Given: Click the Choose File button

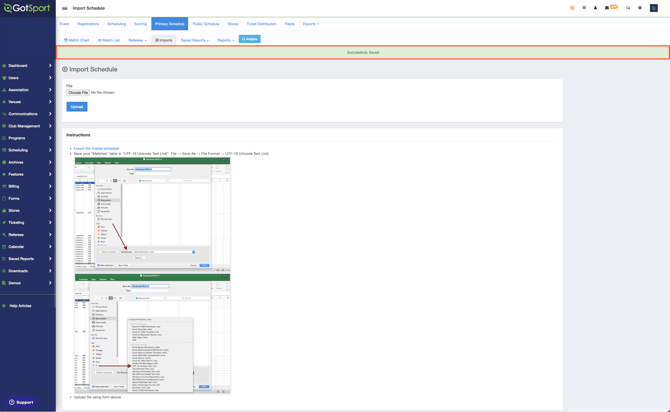Looking at the screenshot, I should click(x=77, y=92).
